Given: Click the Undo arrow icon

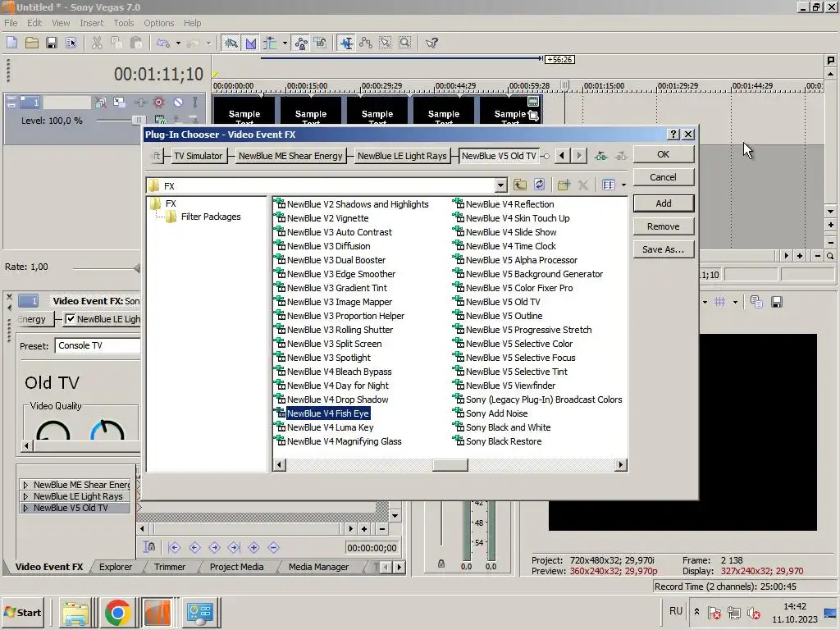Looking at the screenshot, I should [163, 43].
